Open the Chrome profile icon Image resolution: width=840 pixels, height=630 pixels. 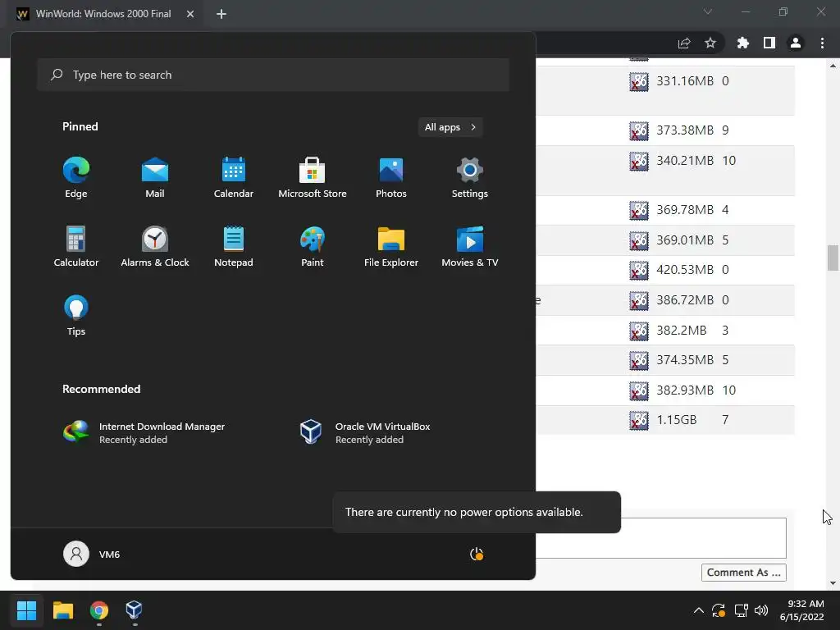796,43
